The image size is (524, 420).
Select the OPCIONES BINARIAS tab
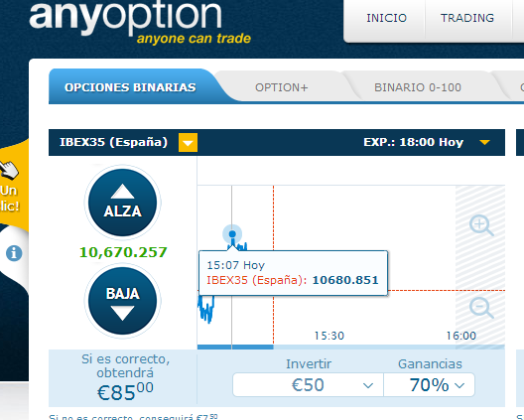pos(130,87)
